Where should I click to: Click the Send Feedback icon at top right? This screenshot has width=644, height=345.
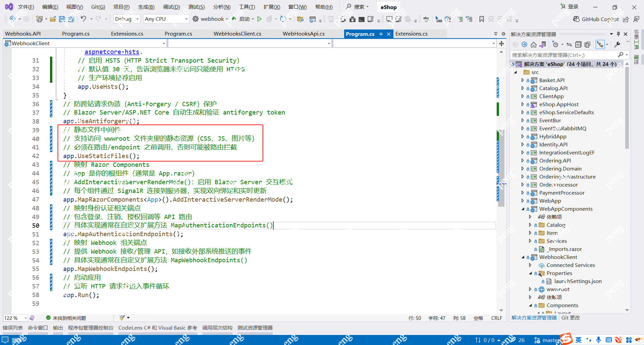coord(636,19)
